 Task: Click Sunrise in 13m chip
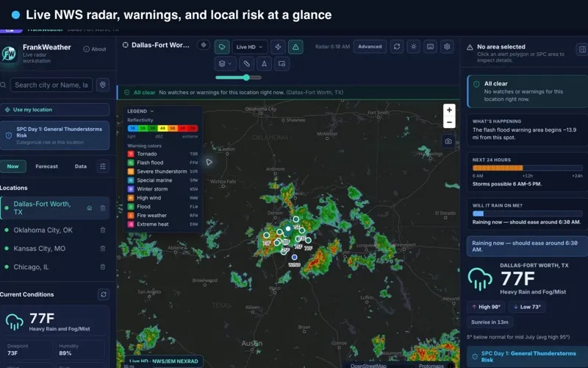(490, 322)
